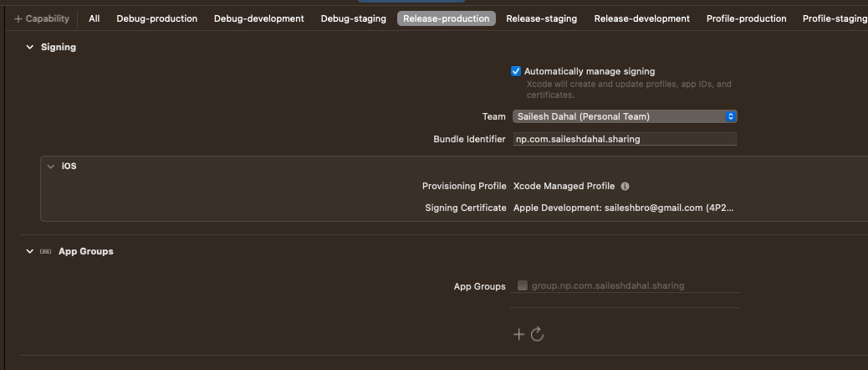Add a new App Group with plus icon
This screenshot has width=868, height=370.
point(518,334)
